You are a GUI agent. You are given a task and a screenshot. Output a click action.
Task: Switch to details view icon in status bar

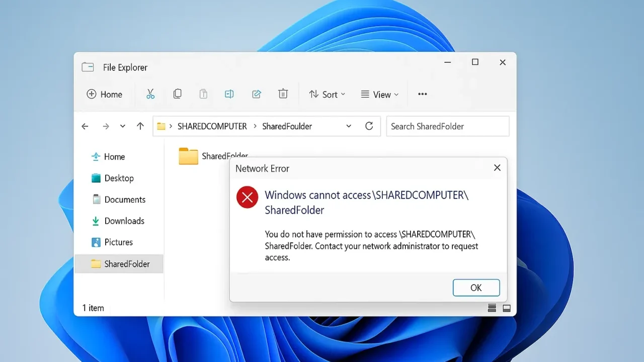(492, 308)
